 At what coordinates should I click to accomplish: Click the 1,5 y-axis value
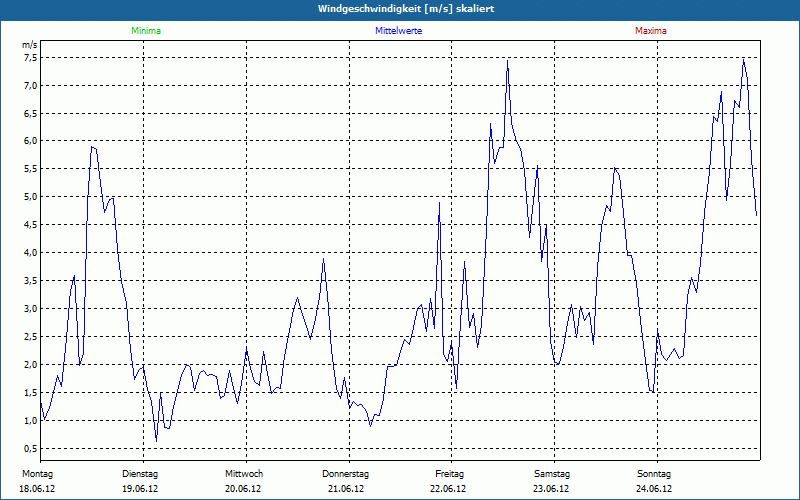coord(31,393)
